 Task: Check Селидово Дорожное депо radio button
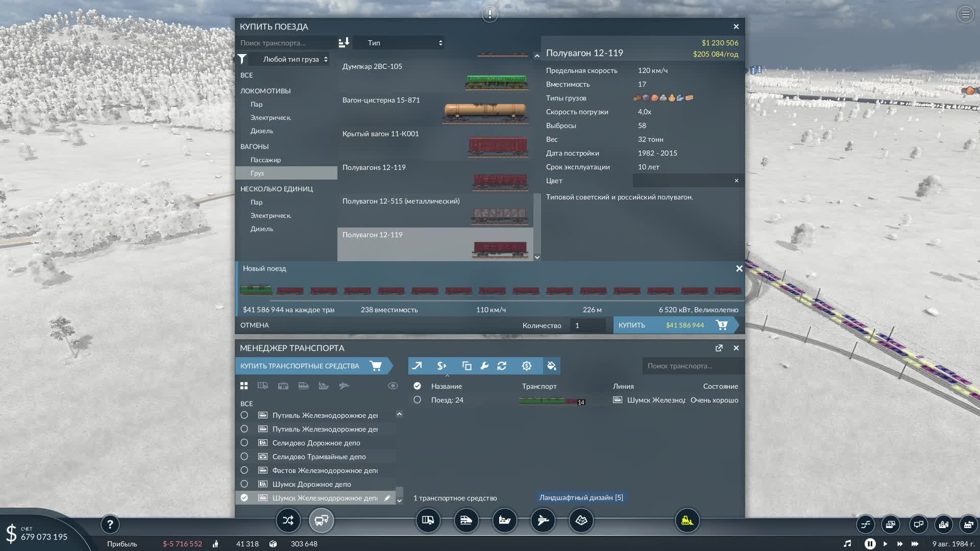point(245,443)
